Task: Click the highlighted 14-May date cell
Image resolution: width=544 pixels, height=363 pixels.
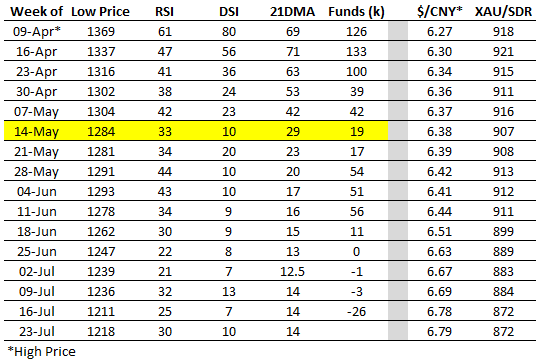Action: pos(36,132)
